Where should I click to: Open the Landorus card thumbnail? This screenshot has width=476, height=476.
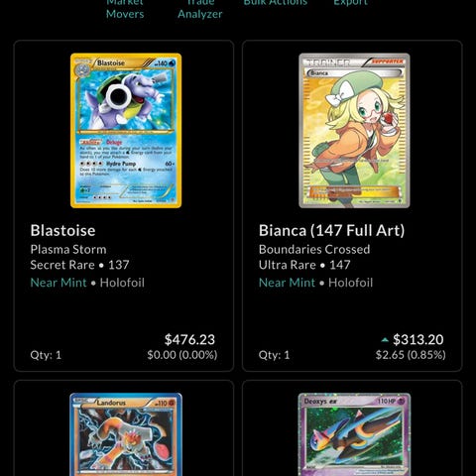[126, 434]
